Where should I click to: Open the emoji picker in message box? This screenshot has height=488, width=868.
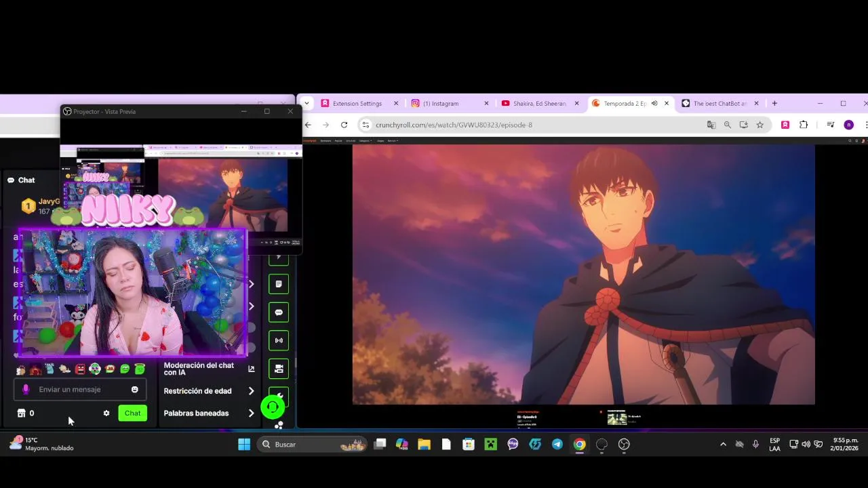click(134, 390)
